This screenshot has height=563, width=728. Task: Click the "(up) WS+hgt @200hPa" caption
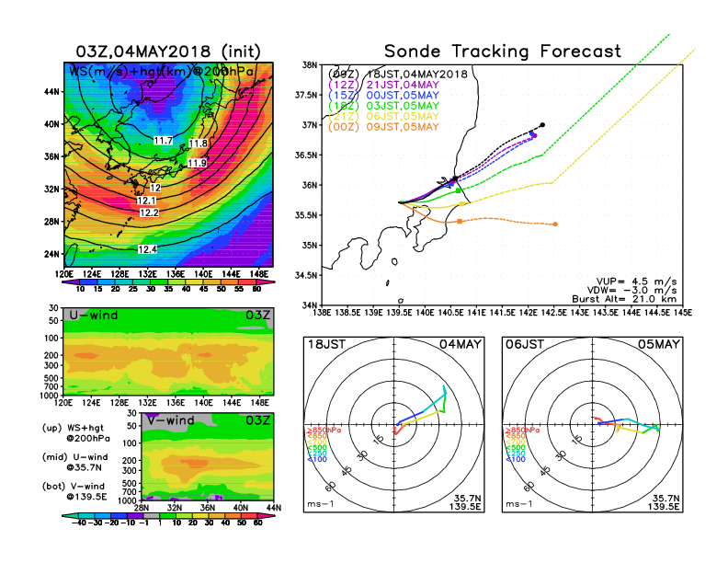coord(76,433)
